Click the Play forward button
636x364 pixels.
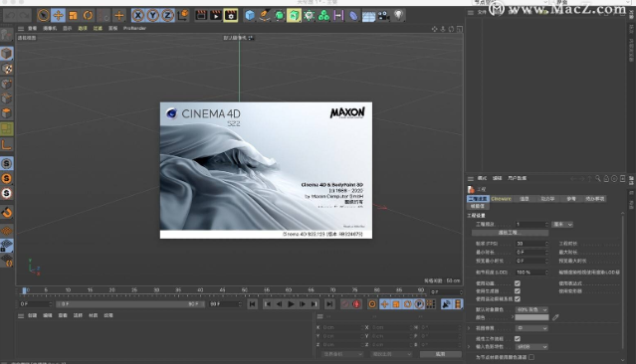291,304
